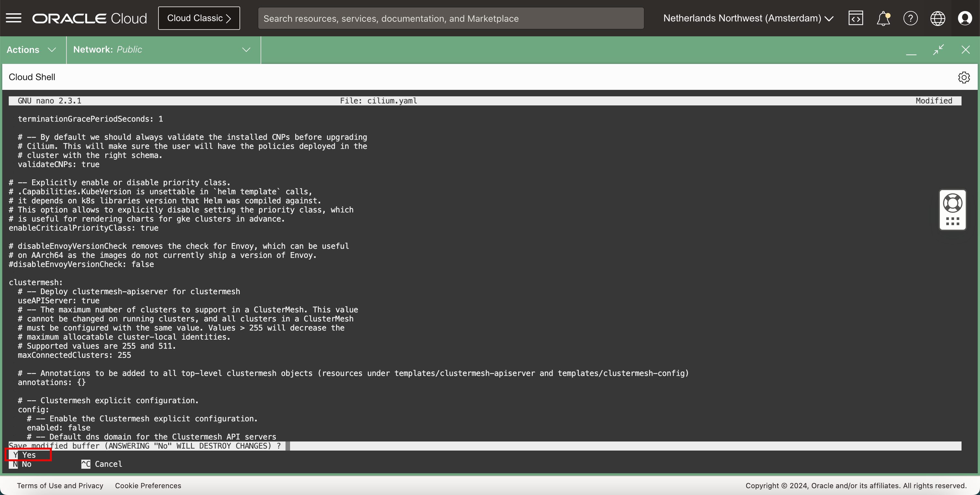The height and width of the screenshot is (495, 980).
Task: Click the Cloud Classic button
Action: point(199,18)
